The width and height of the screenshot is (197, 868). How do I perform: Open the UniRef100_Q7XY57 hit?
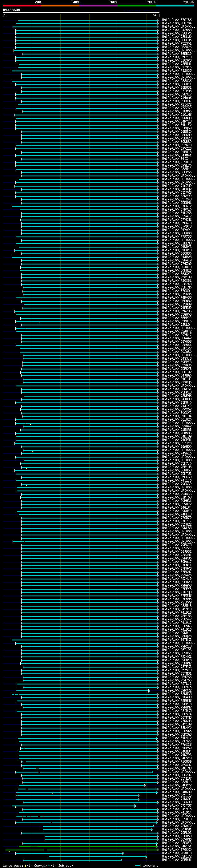pyautogui.click(x=177, y=806)
